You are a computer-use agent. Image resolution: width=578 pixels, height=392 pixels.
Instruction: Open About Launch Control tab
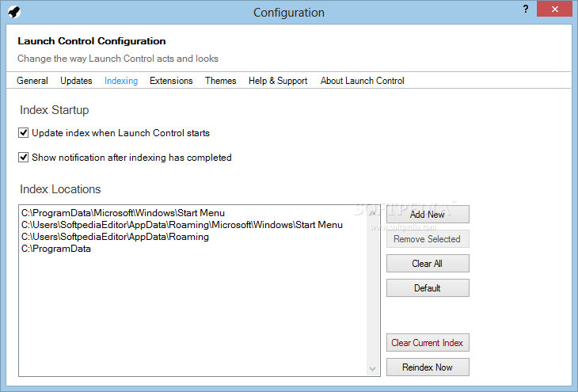[363, 81]
